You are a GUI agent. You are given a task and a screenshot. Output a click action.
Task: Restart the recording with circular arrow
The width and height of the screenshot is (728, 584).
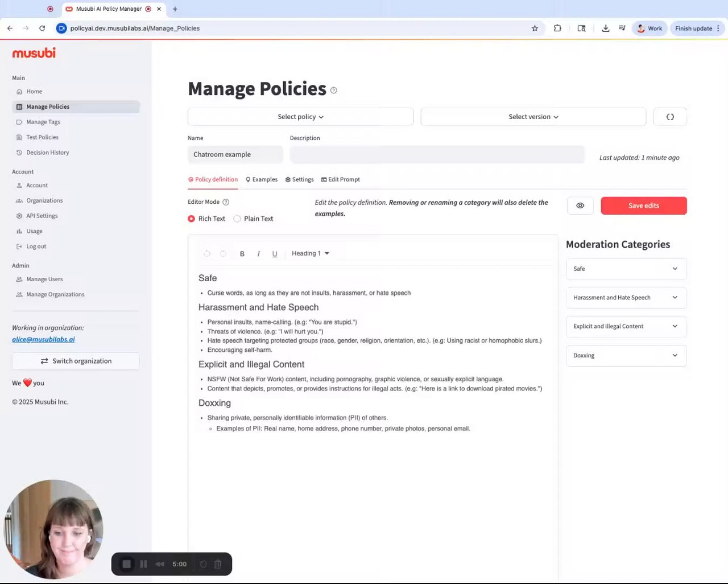[x=203, y=564]
